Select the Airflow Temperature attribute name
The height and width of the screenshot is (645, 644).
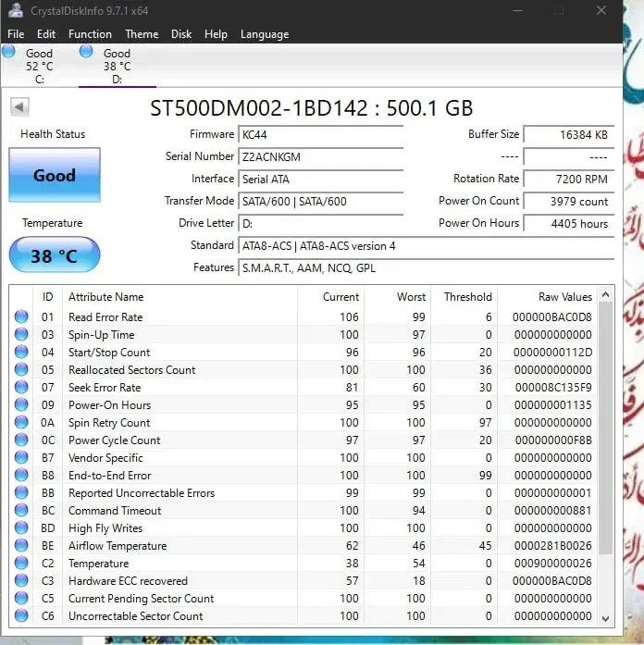[x=118, y=546]
